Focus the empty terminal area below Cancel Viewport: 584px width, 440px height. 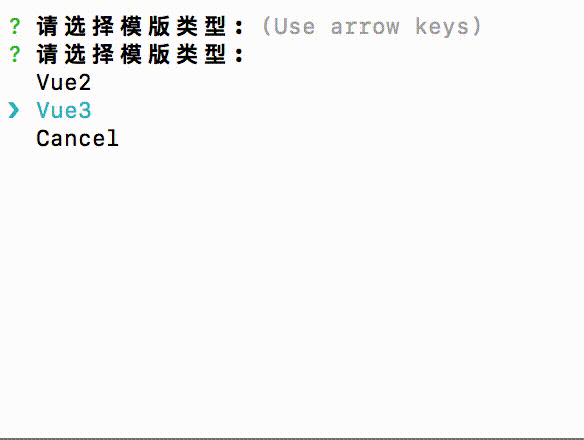(x=292, y=292)
